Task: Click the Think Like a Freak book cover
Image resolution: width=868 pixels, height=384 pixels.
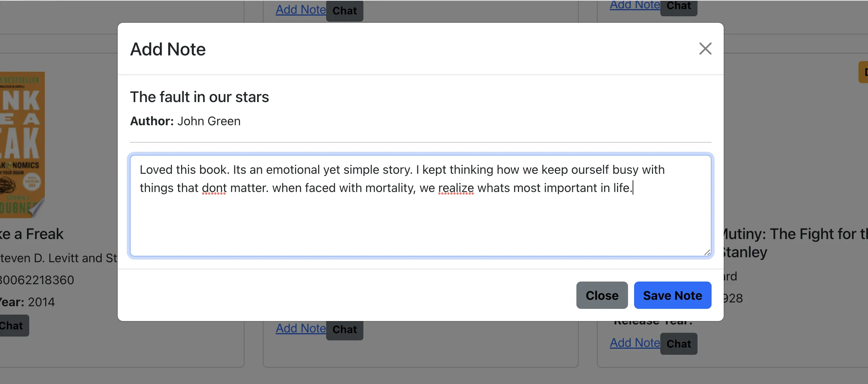Action: [x=22, y=145]
